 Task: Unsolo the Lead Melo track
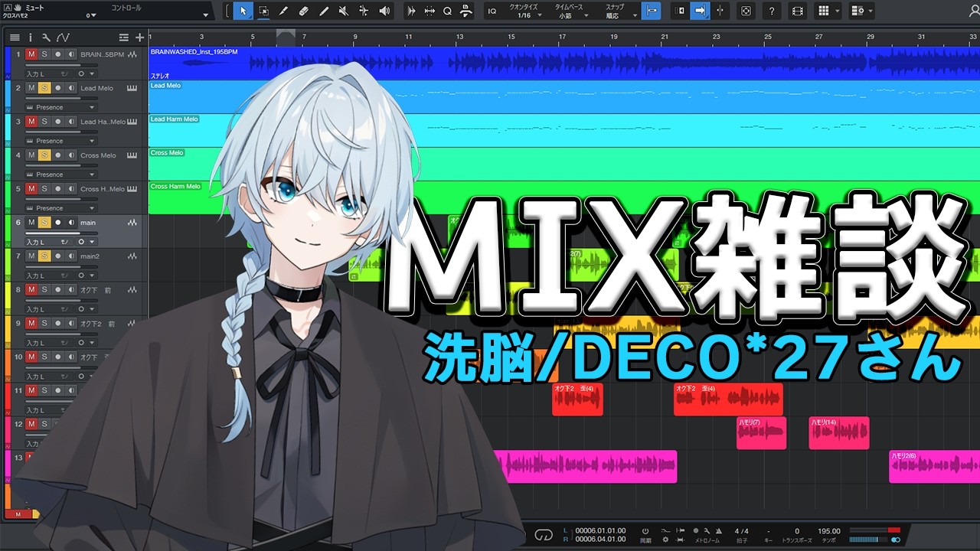point(44,88)
